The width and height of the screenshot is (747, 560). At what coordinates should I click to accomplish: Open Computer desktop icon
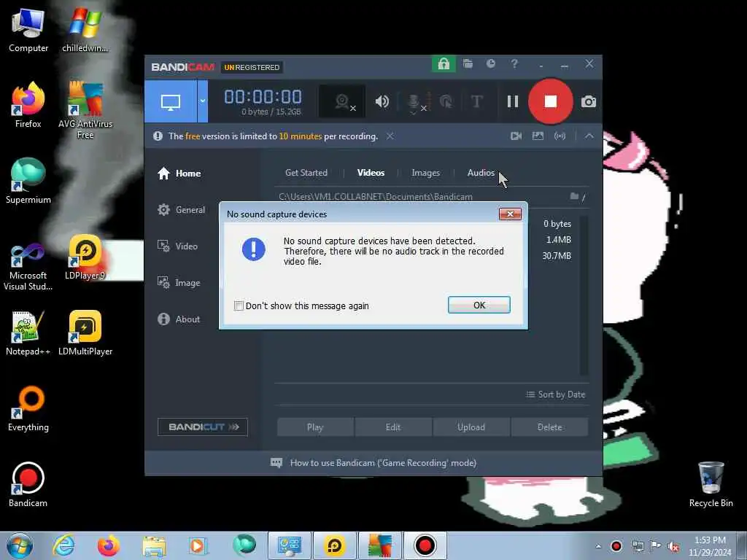[28, 29]
